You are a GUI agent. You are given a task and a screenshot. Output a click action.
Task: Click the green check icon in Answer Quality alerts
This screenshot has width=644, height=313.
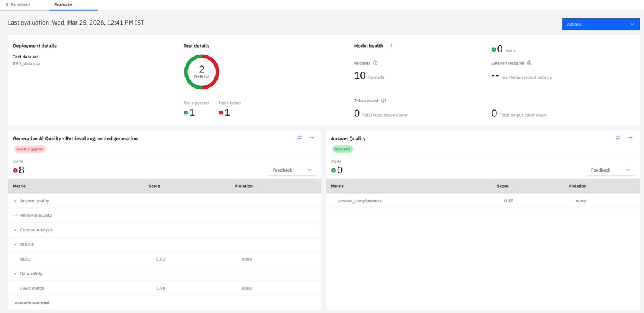(x=333, y=170)
